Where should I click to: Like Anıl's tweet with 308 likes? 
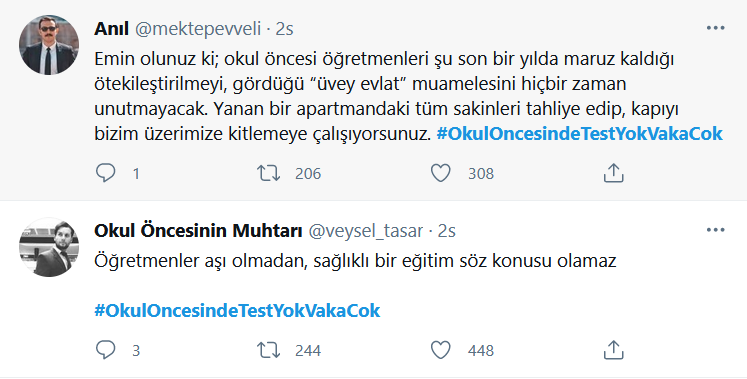pos(441,173)
